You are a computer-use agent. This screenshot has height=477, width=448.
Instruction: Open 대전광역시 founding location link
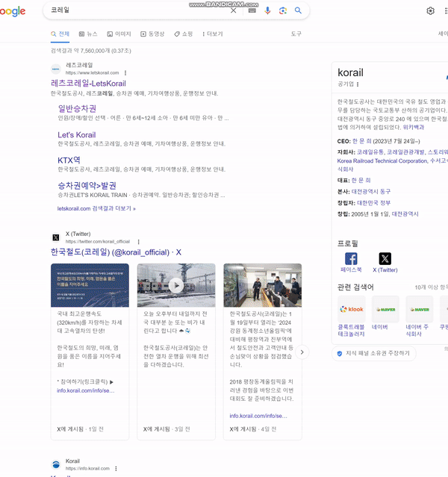coord(405,214)
